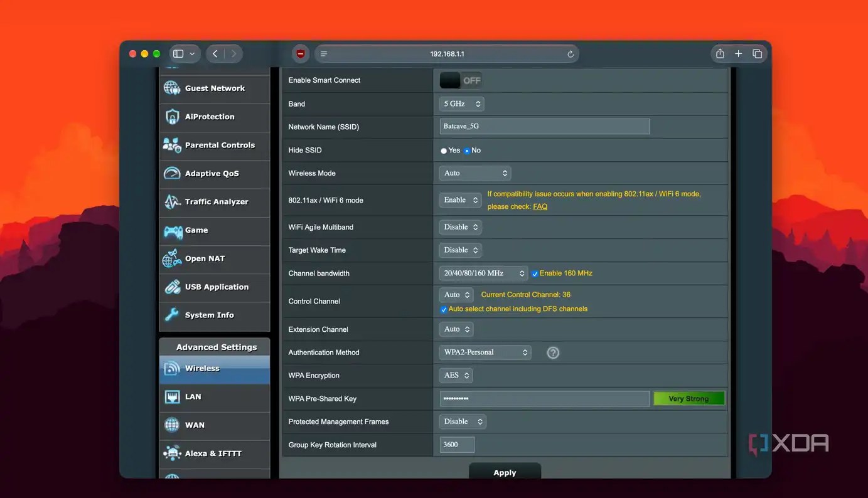Open the WiFi Agile Multiband dropdown
Screen dimensions: 868x498
click(461, 227)
